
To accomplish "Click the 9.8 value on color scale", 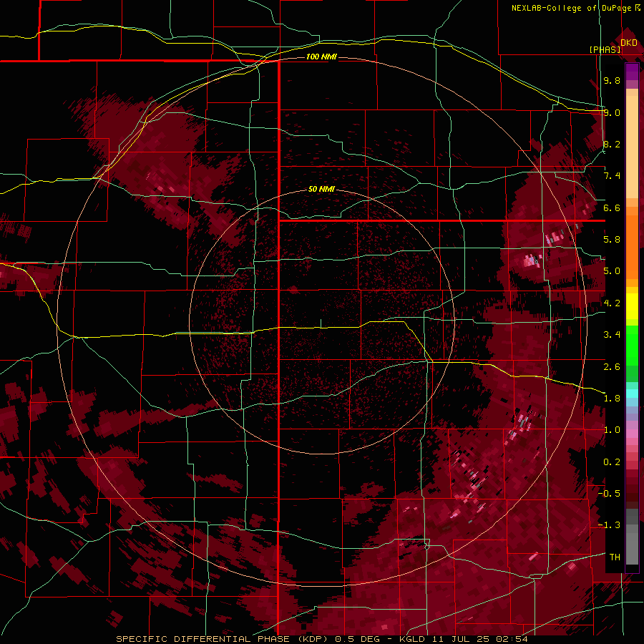I will (612, 80).
